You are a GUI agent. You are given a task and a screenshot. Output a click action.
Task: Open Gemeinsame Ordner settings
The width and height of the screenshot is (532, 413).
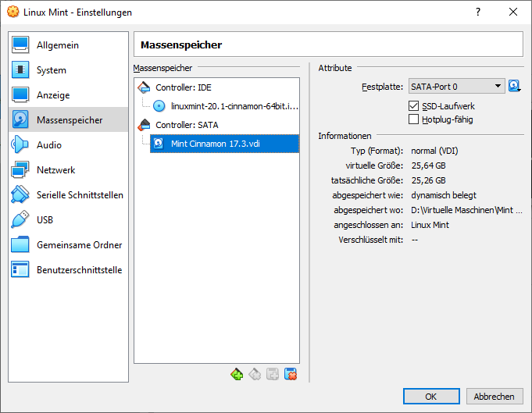(68, 244)
